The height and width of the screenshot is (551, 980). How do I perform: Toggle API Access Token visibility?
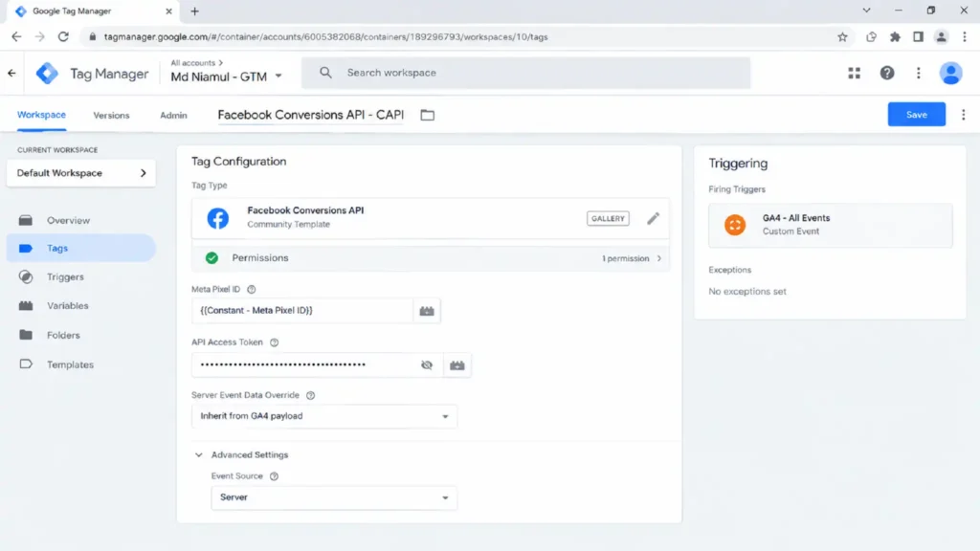coord(427,364)
